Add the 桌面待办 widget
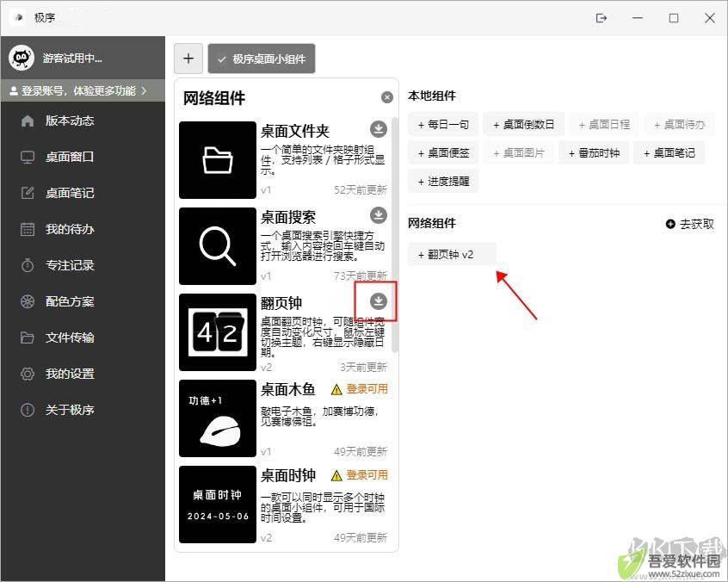728x582 pixels. [679, 125]
